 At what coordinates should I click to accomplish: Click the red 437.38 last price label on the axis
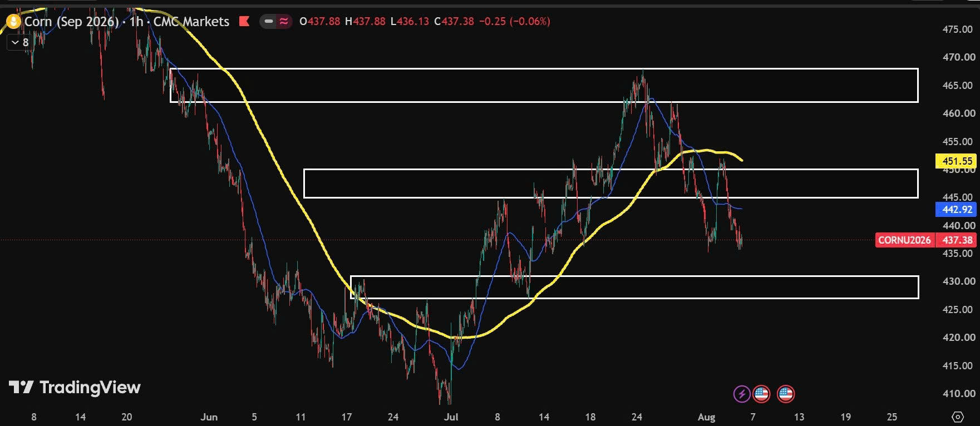point(956,240)
